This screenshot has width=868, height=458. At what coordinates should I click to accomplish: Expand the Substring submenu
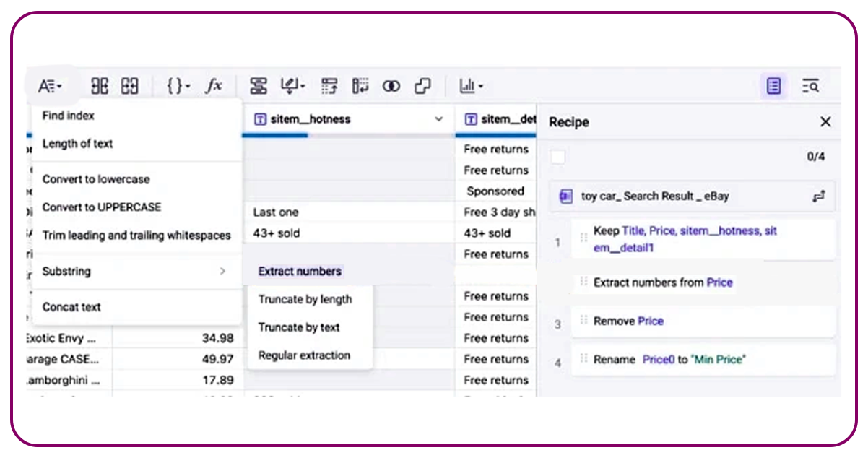(x=136, y=272)
